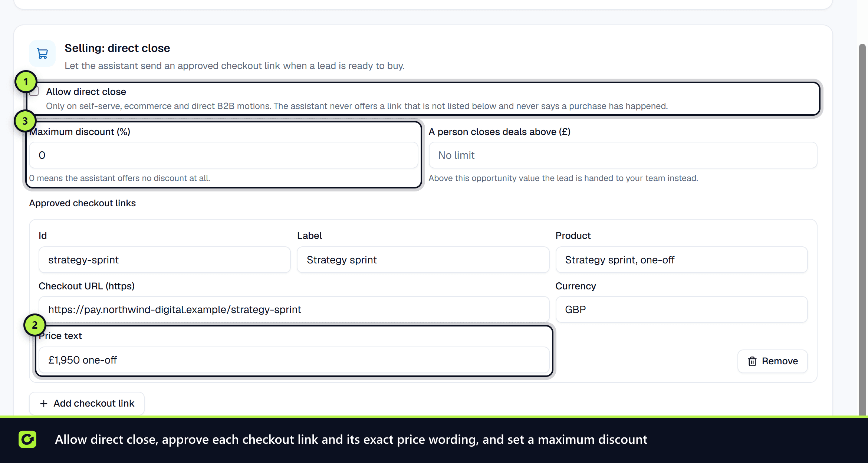Click the Selling: direct close heading
Screen dimensions: 868x463
(117, 48)
